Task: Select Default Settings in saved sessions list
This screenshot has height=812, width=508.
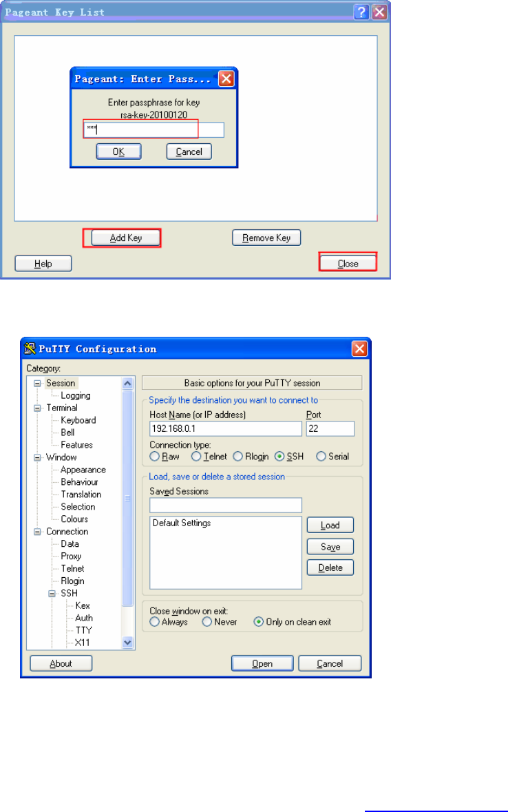Action: 182,523
